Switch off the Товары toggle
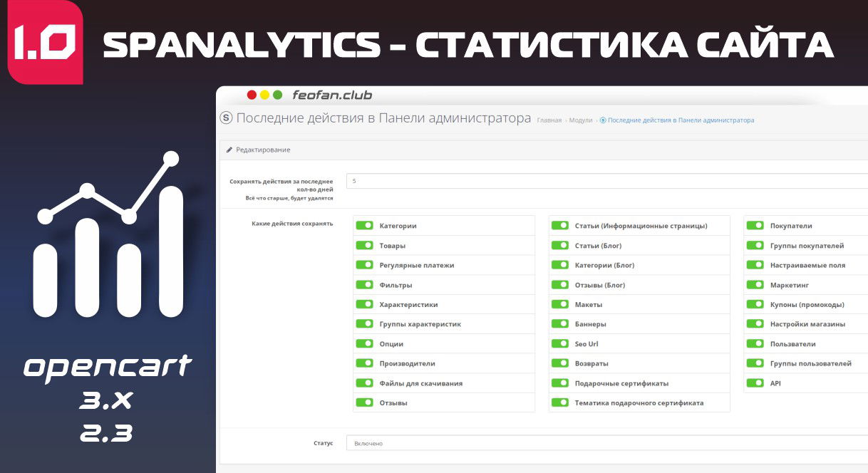 (x=364, y=246)
